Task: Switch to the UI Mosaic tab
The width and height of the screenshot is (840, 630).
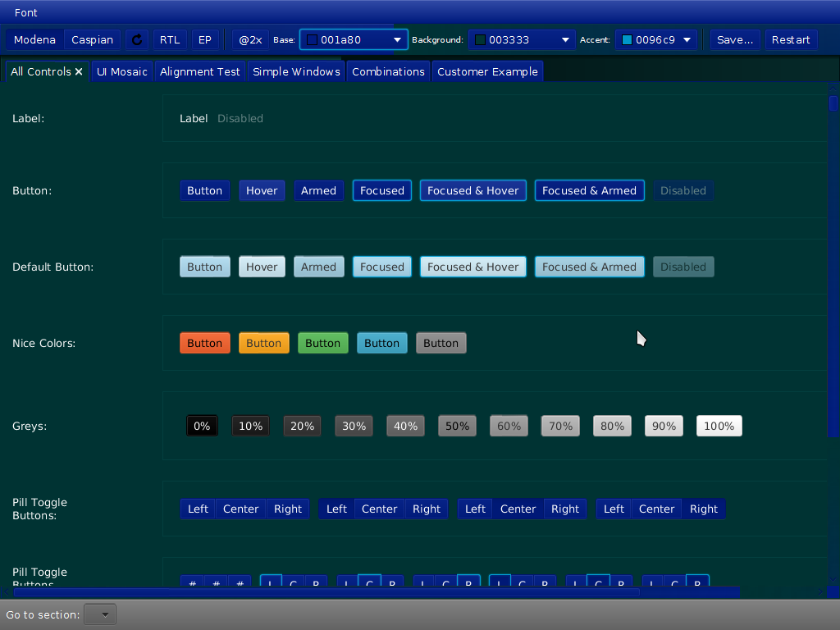Action: pos(122,72)
